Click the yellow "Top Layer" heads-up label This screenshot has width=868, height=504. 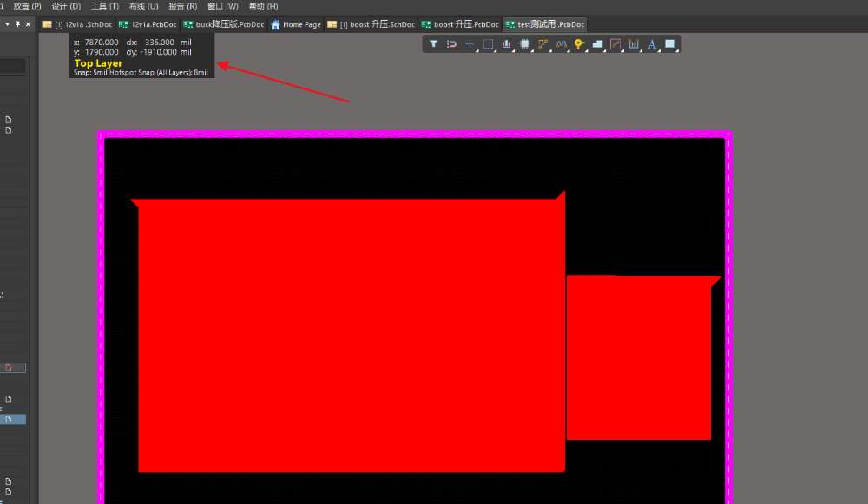point(99,63)
